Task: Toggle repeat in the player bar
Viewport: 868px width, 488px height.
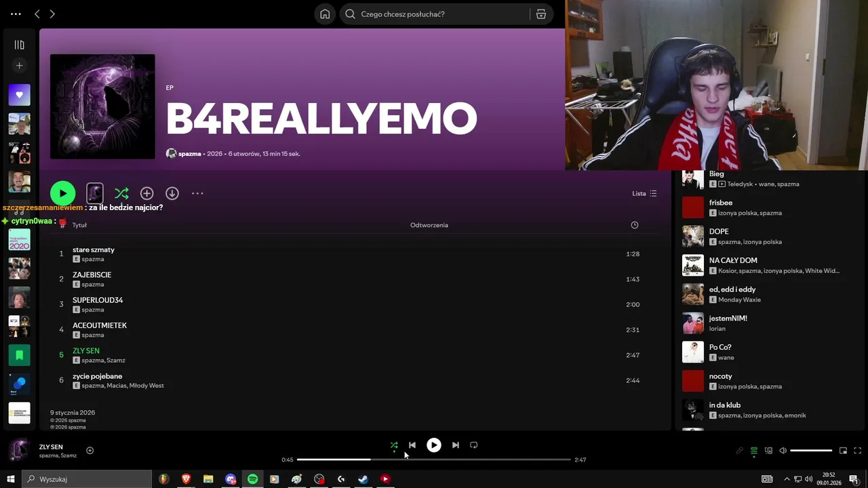Action: click(x=474, y=445)
